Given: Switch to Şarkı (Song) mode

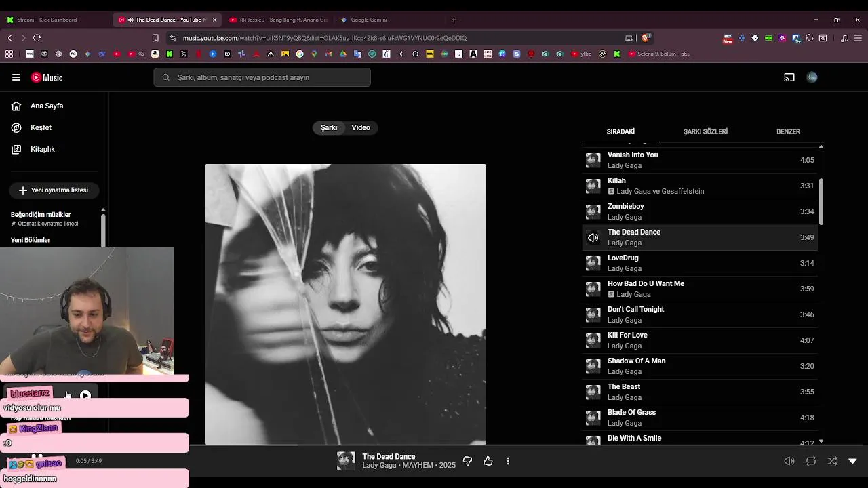Looking at the screenshot, I should tap(329, 127).
